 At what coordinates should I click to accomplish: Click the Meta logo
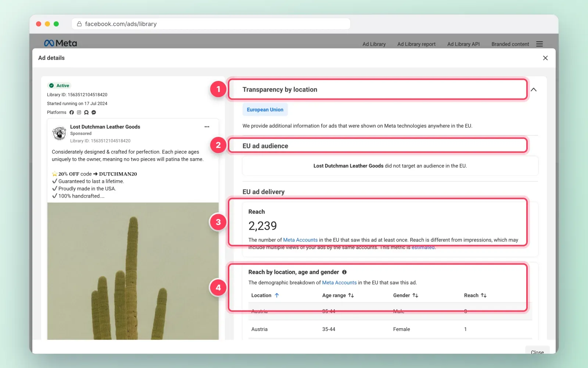coord(60,43)
